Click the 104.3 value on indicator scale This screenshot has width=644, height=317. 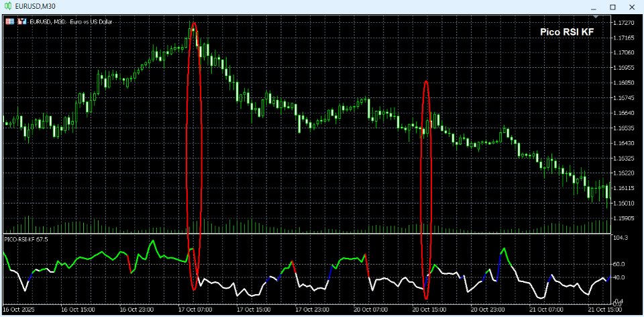pyautogui.click(x=620, y=238)
